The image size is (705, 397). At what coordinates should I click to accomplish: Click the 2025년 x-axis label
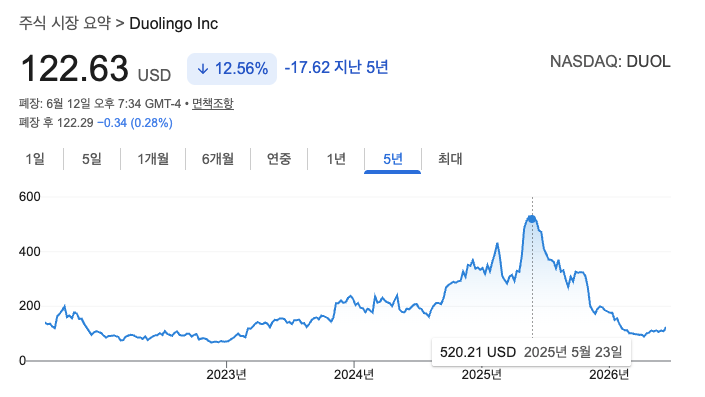click(482, 375)
